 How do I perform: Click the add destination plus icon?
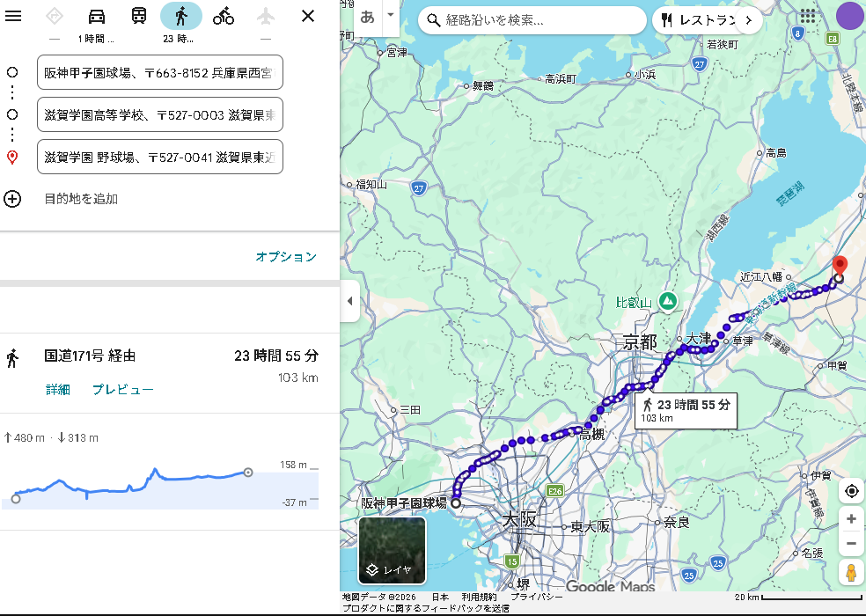tap(12, 199)
